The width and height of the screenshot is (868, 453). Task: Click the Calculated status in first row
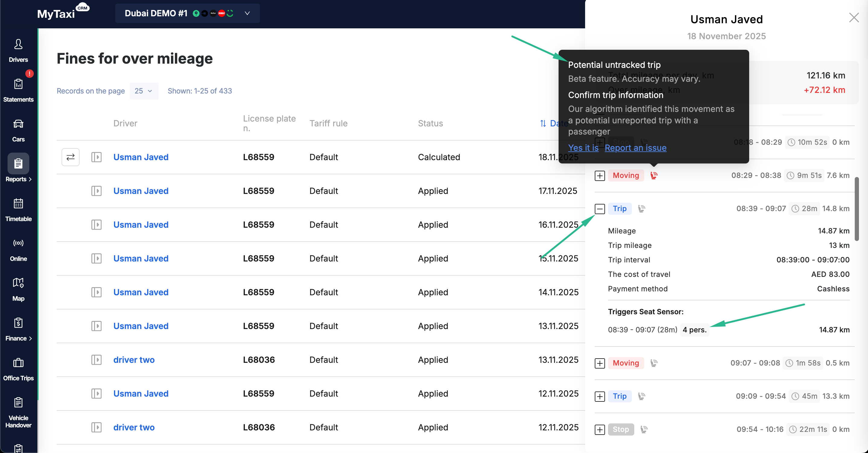click(x=439, y=157)
